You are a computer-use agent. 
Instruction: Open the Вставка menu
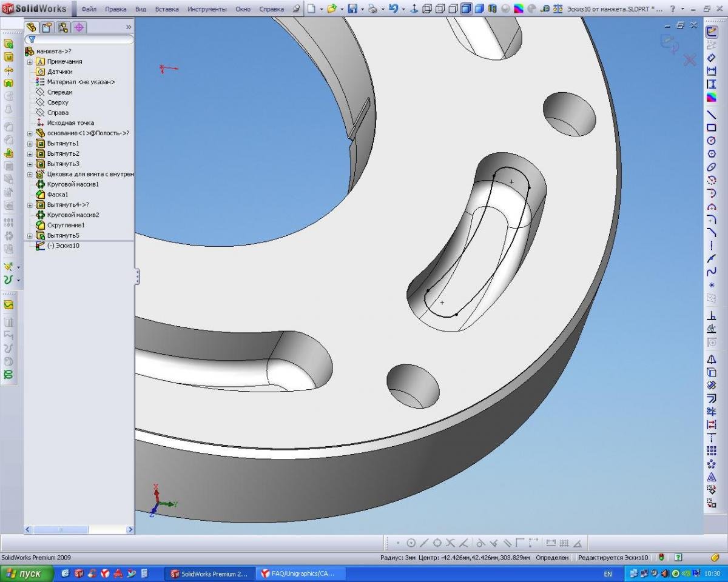[x=167, y=9]
